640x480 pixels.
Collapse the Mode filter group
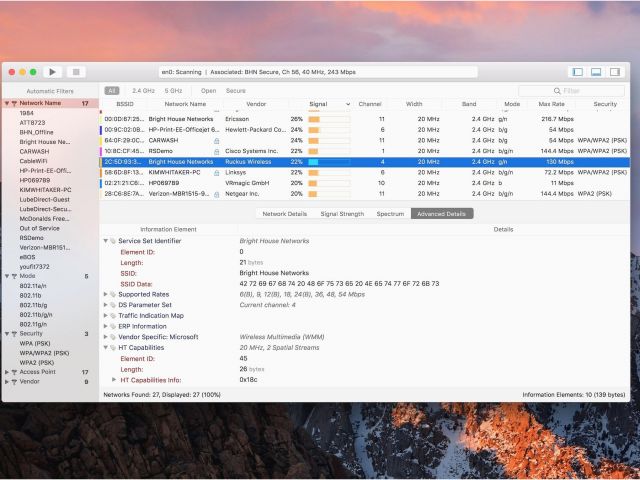click(x=7, y=276)
